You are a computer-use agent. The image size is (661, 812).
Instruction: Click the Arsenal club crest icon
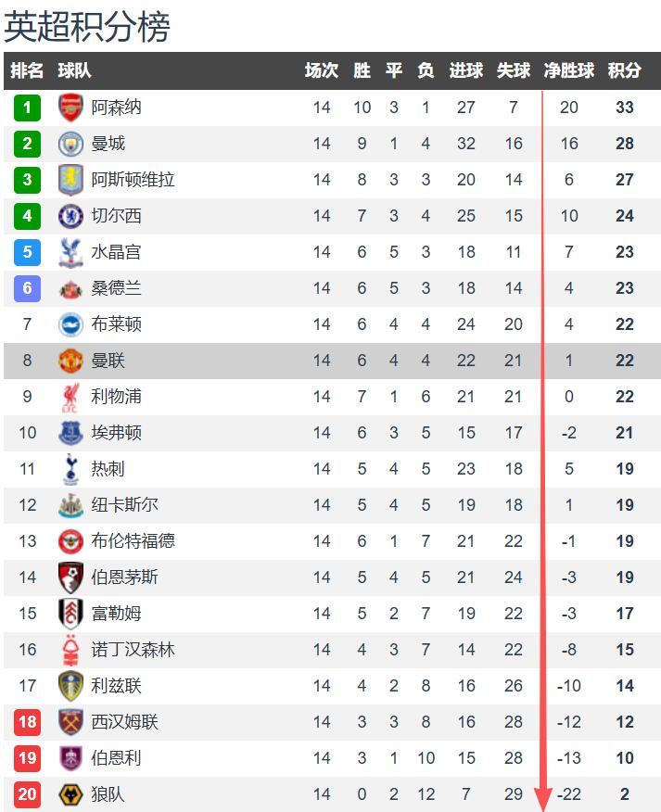[x=71, y=108]
